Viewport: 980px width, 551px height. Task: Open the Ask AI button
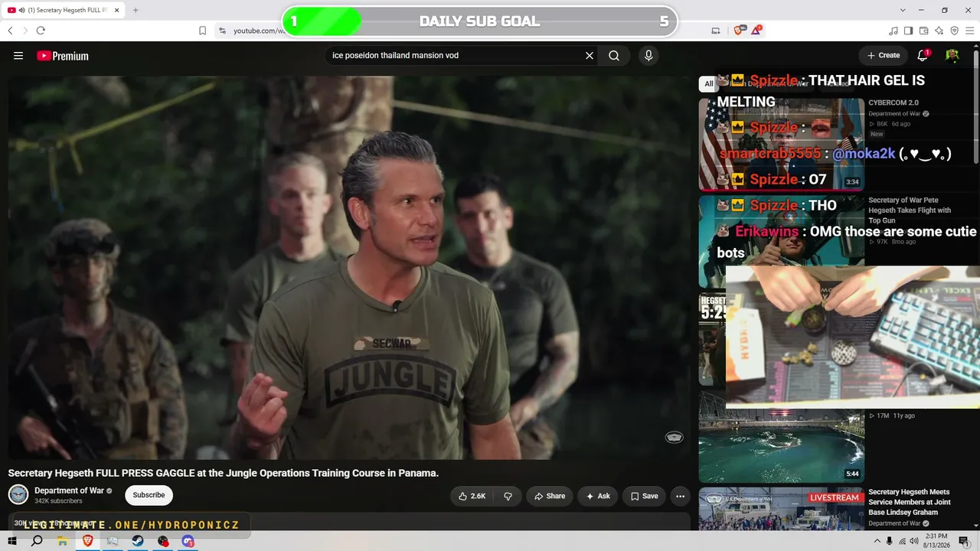[598, 496]
